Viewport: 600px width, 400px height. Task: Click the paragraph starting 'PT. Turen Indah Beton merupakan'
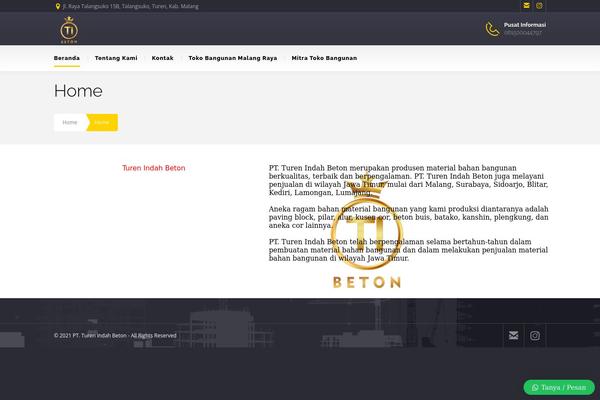[x=408, y=180]
